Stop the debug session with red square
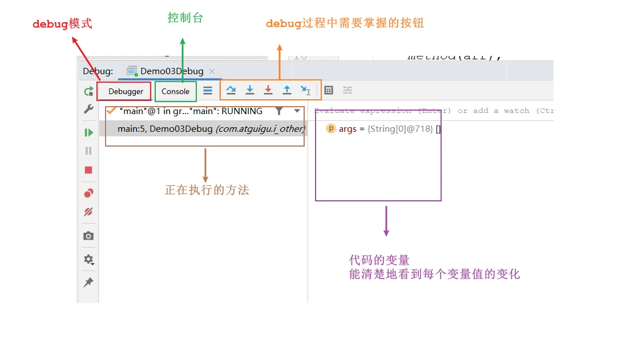 click(x=88, y=170)
